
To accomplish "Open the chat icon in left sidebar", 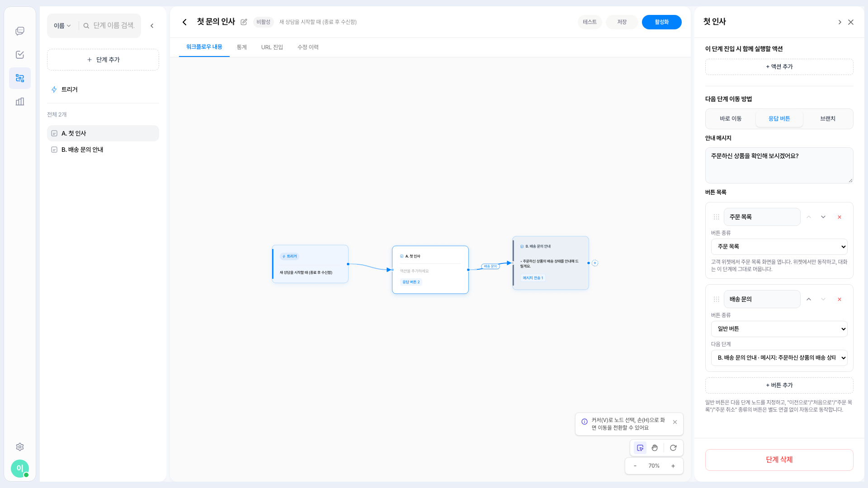I will [x=20, y=31].
